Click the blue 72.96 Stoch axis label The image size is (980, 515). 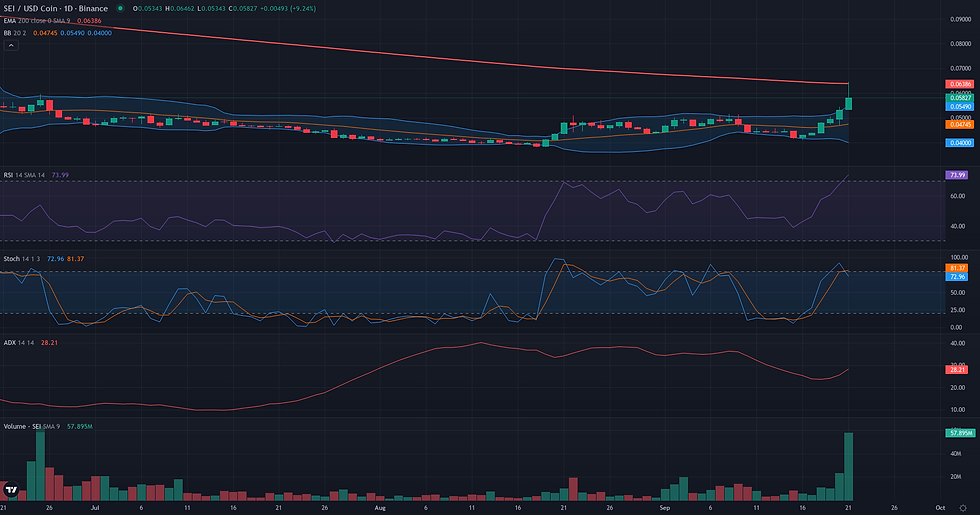957,276
